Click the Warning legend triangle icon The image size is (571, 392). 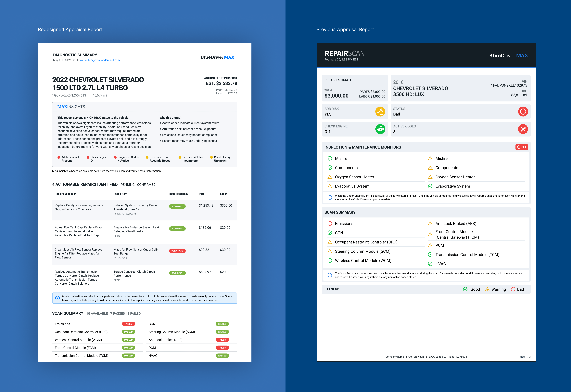tap(487, 289)
